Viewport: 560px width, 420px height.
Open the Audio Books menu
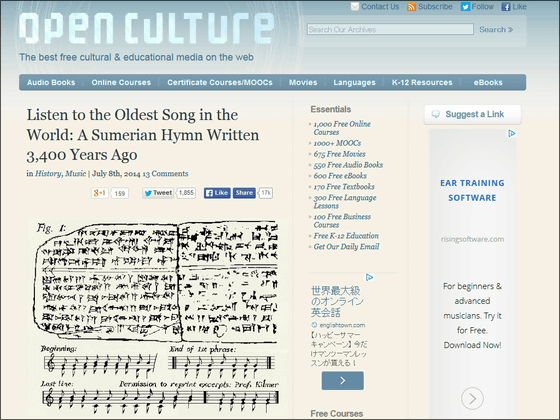[51, 82]
